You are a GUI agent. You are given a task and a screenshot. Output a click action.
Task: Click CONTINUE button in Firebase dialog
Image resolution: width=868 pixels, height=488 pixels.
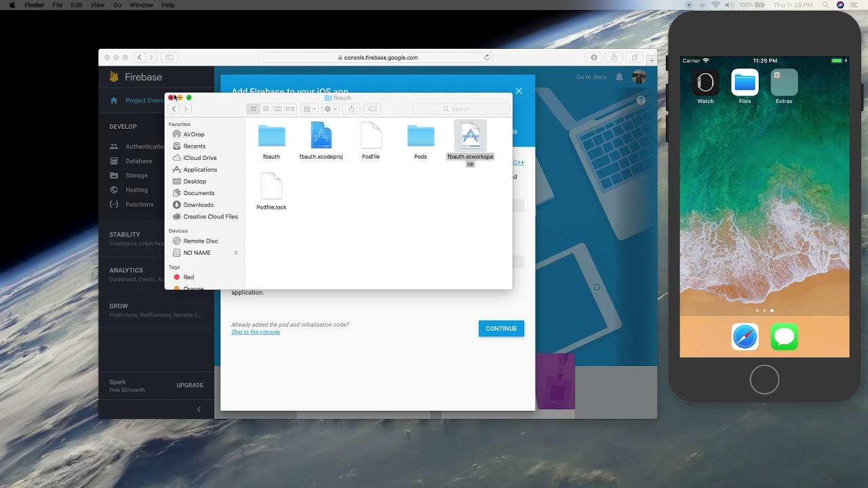pyautogui.click(x=501, y=329)
